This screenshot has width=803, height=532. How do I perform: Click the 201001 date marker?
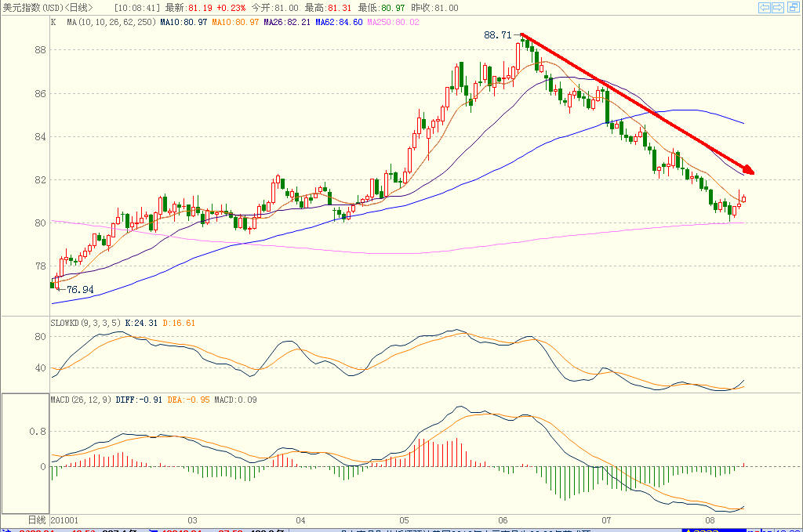tap(64, 520)
